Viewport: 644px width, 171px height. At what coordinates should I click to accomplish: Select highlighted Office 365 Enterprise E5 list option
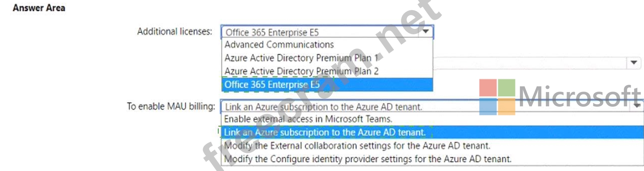click(x=272, y=84)
